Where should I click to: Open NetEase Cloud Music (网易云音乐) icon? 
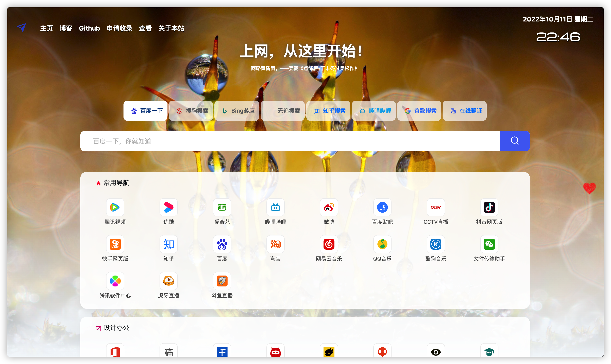pos(329,244)
